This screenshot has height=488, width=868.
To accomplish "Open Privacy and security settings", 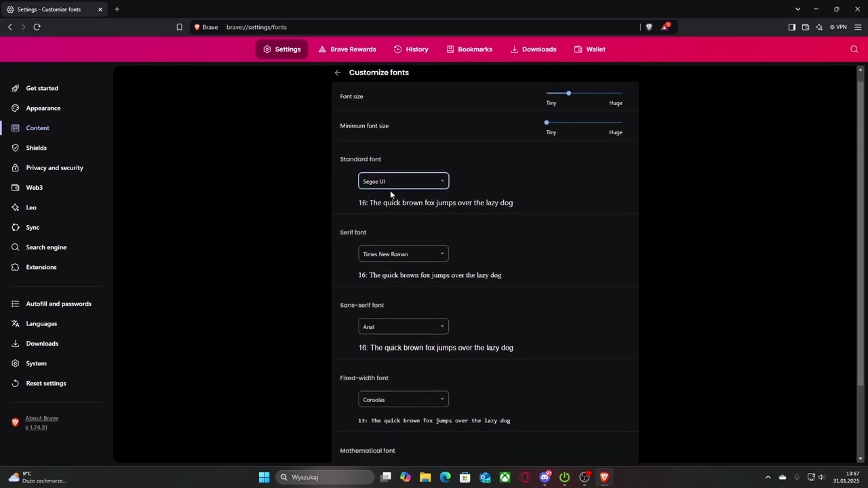I will (x=54, y=167).
